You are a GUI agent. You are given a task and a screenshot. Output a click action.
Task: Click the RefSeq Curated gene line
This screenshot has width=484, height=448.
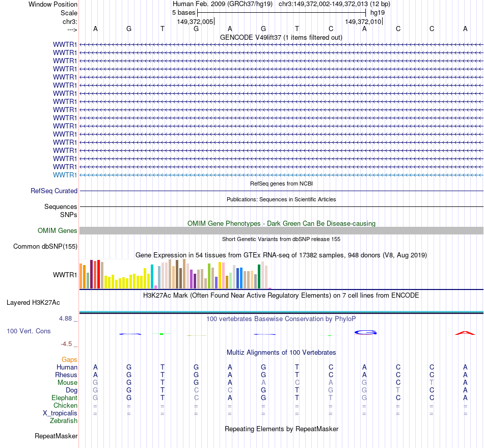[281, 191]
